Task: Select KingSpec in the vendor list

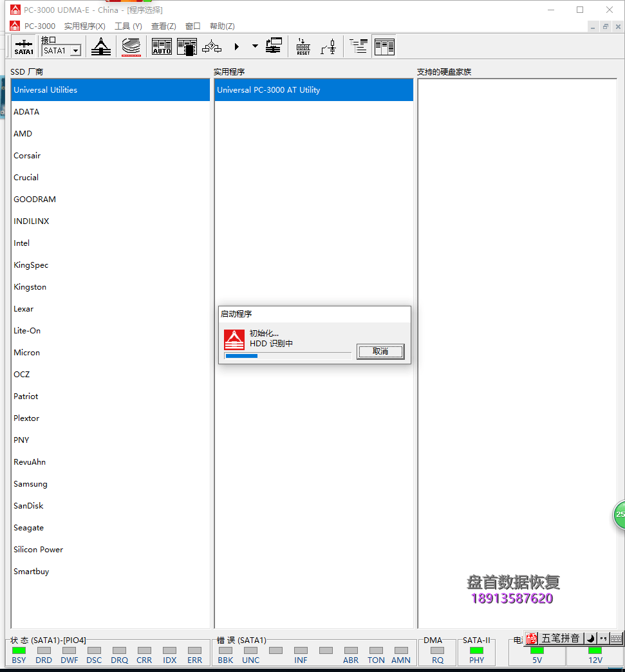Action: [111, 265]
